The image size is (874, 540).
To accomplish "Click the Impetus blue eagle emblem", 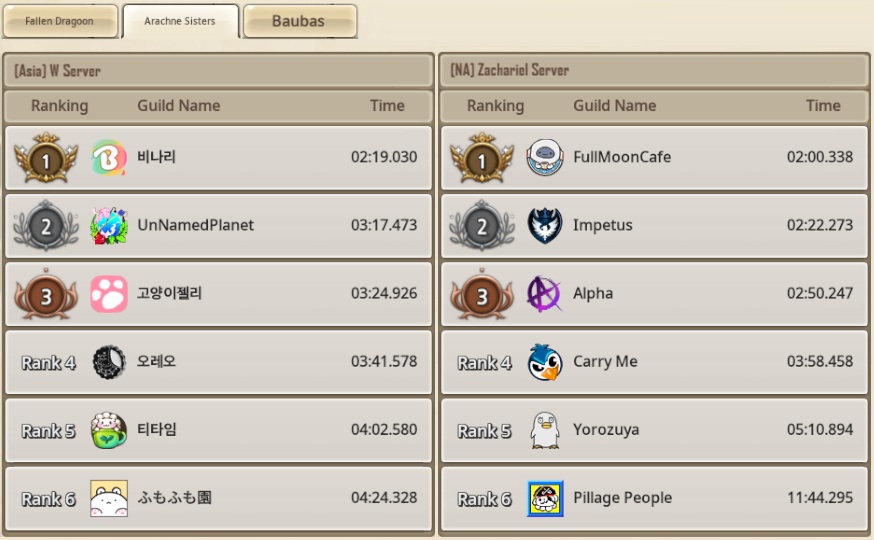I will pos(545,225).
